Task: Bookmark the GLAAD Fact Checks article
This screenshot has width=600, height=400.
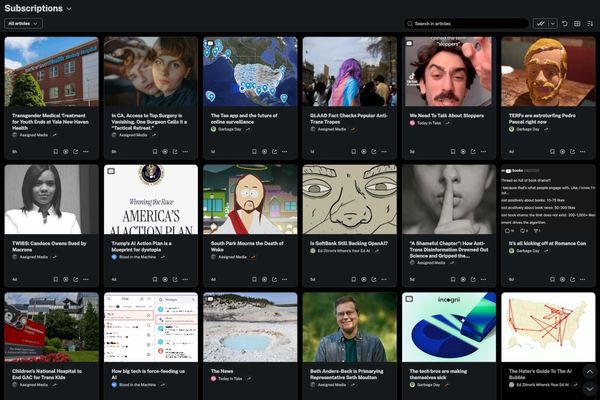Action: [354, 152]
